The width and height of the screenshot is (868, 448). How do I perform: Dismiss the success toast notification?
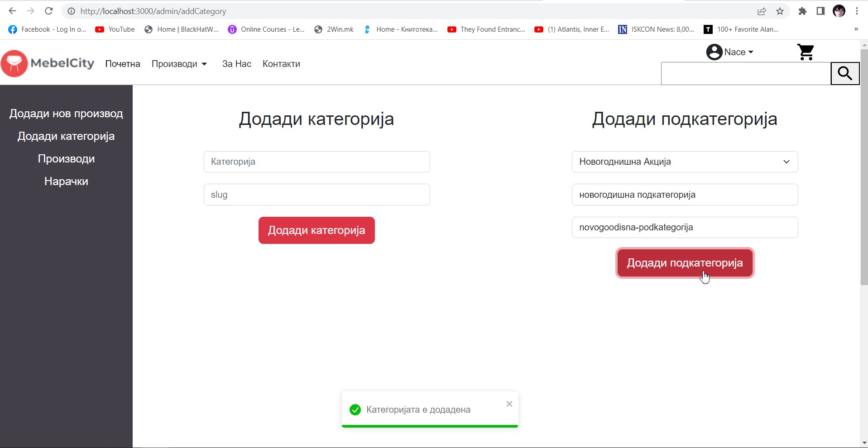click(509, 404)
